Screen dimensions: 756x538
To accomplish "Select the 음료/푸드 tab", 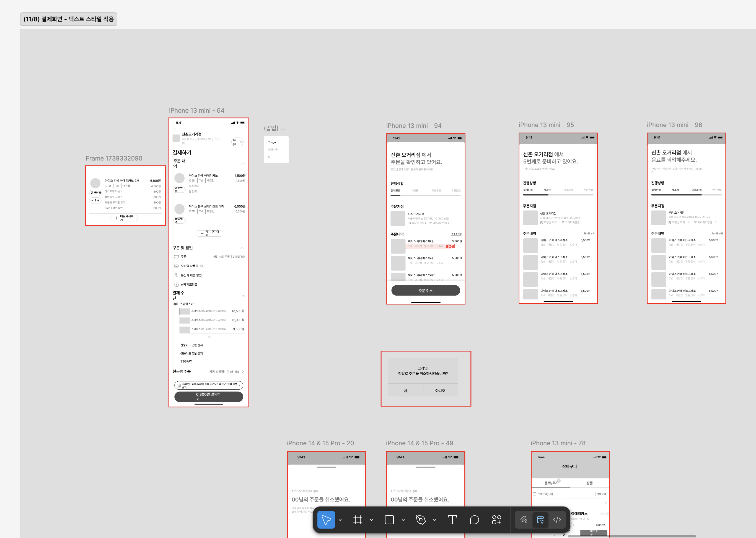I will [x=551, y=483].
